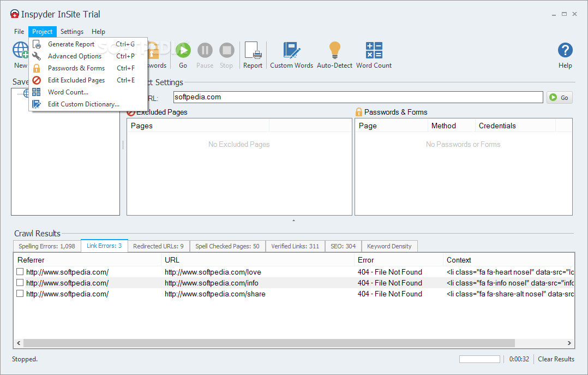The width and height of the screenshot is (588, 375).
Task: Check the softpedia.com/share error row checkbox
Action: (x=20, y=293)
